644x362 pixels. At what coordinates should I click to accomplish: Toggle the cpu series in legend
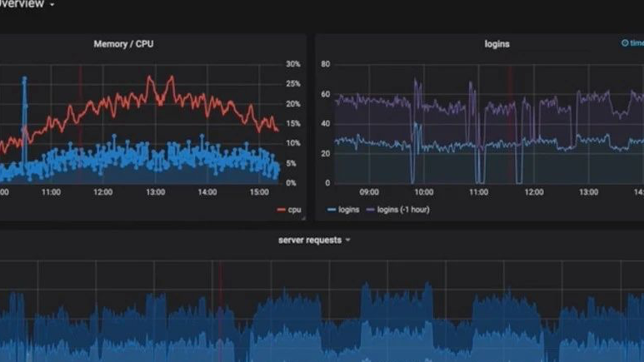click(294, 210)
